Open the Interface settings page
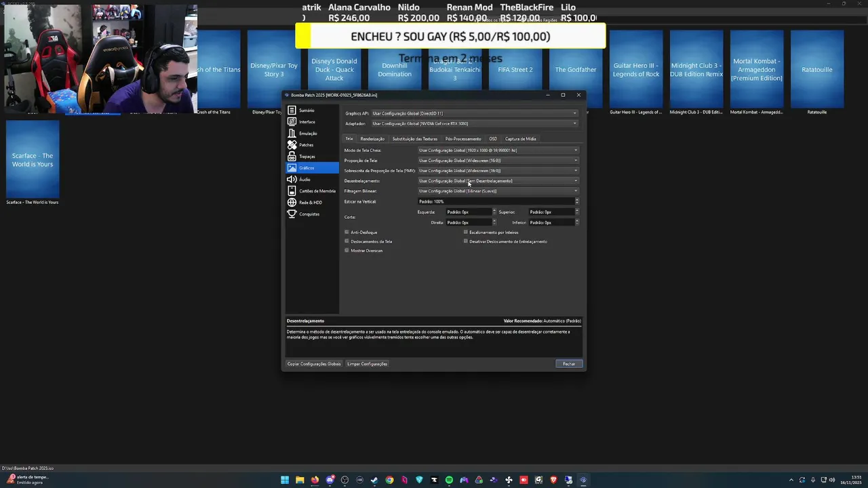 [312, 122]
